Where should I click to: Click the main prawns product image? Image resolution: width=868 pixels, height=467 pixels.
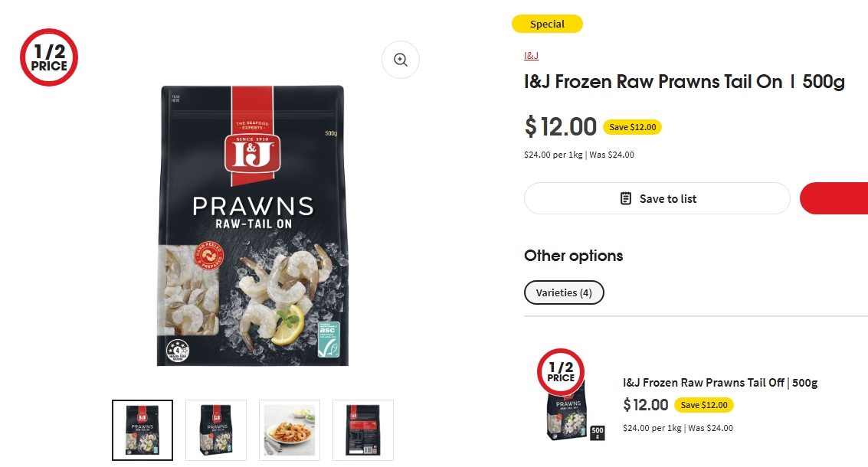(x=252, y=226)
